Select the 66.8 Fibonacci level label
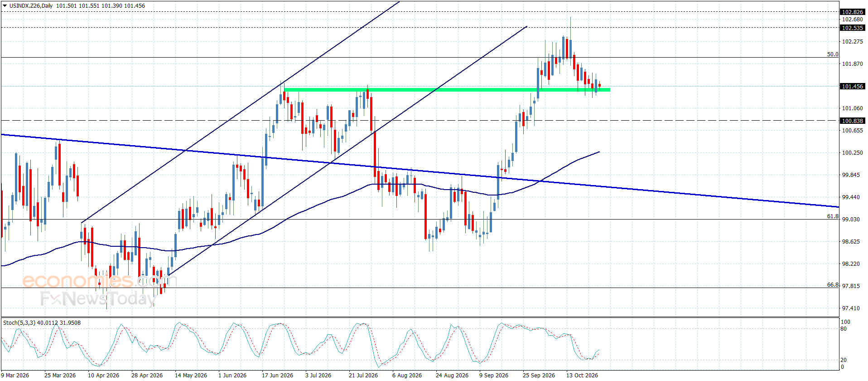868x381 pixels. pos(833,285)
